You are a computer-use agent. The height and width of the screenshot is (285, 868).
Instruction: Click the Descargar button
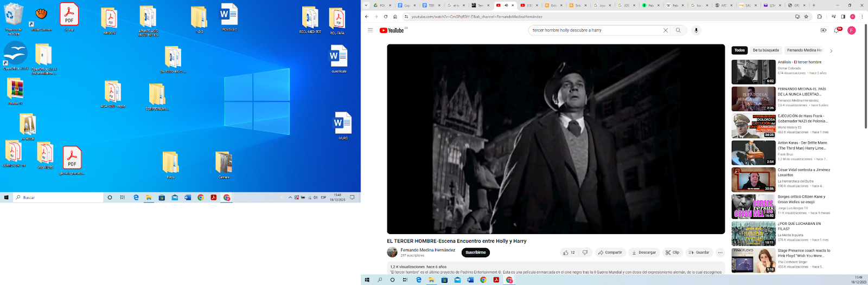[x=644, y=252]
